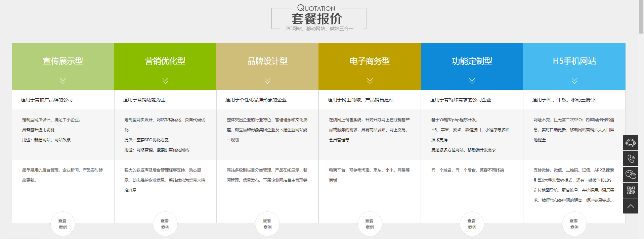This screenshot has height=239, width=644.
Task: Click the vertical page scrollbar thumb
Action: pos(641,17)
